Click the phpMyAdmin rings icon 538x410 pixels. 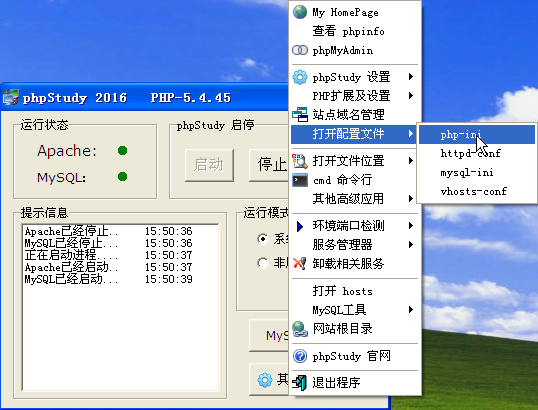(x=300, y=50)
